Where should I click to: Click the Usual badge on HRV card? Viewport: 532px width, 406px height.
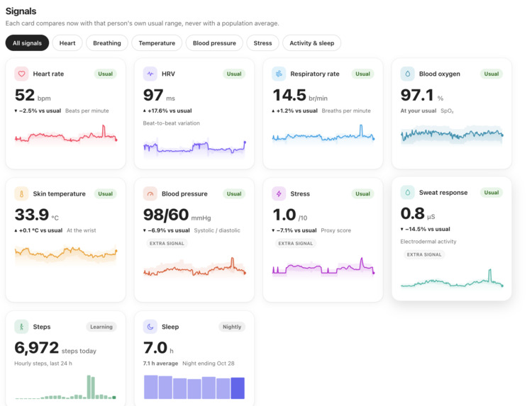click(234, 74)
